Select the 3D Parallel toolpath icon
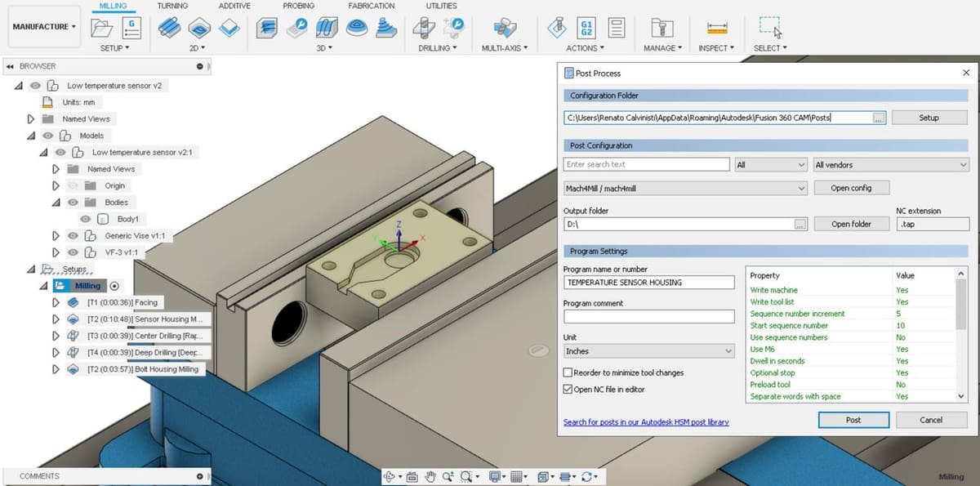This screenshot has height=486, width=980. (327, 28)
